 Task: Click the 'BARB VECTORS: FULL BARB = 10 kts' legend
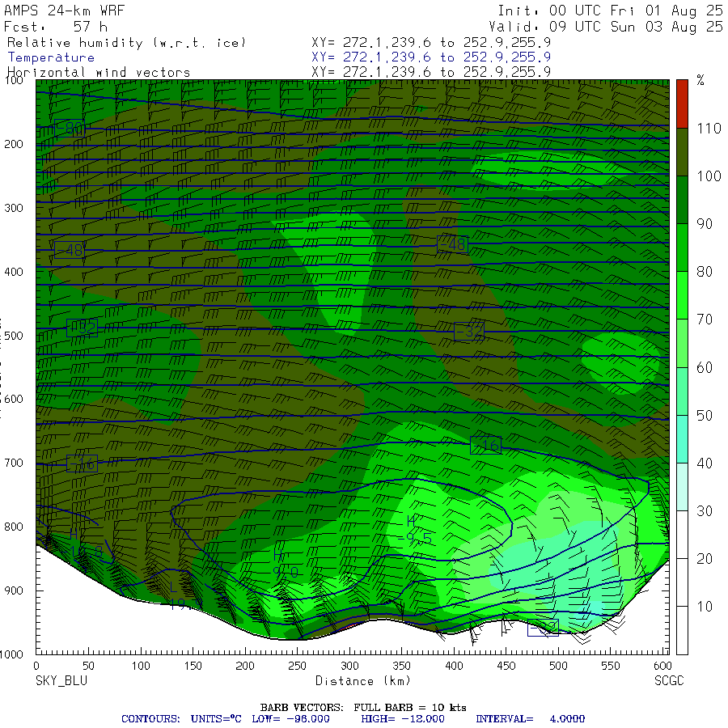[x=363, y=708]
